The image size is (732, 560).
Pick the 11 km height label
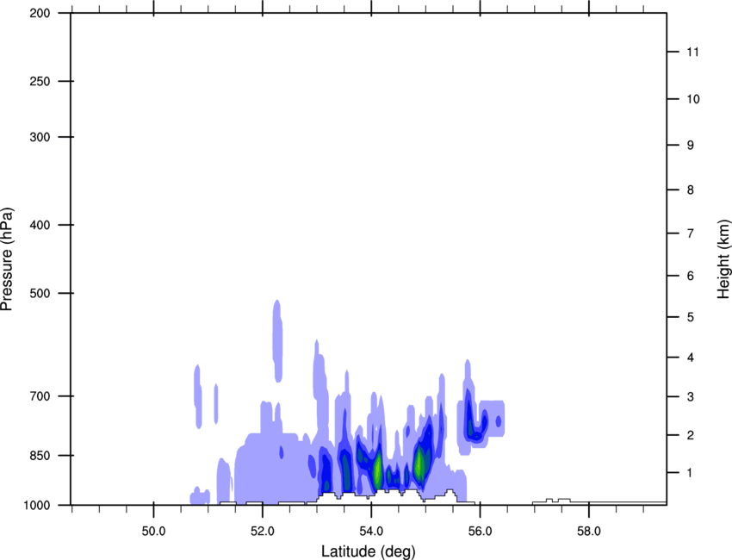692,52
